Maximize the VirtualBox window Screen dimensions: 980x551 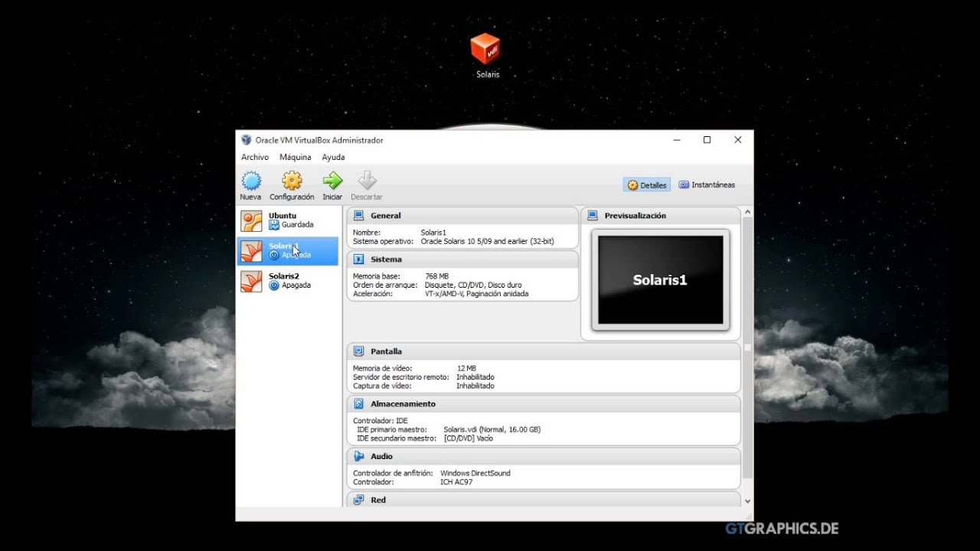[x=707, y=140]
